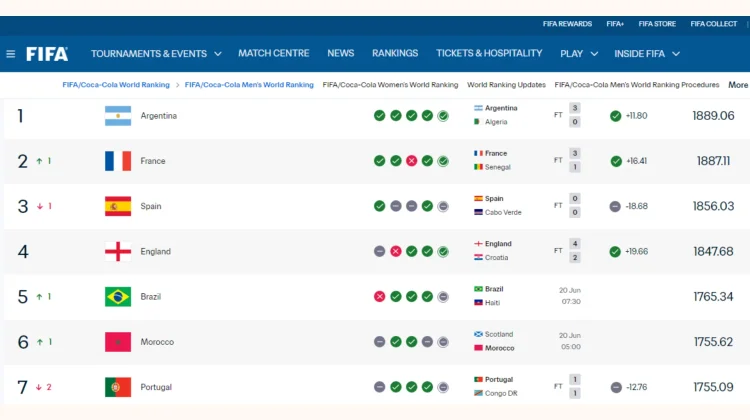Click grey draw icon next to -12.76
Image resolution: width=750 pixels, height=420 pixels.
click(x=616, y=387)
